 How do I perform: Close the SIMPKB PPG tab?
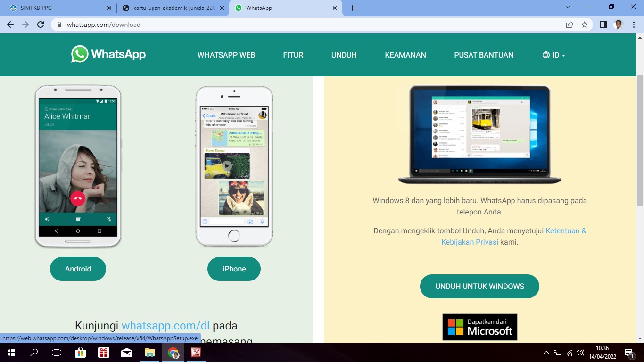click(109, 8)
